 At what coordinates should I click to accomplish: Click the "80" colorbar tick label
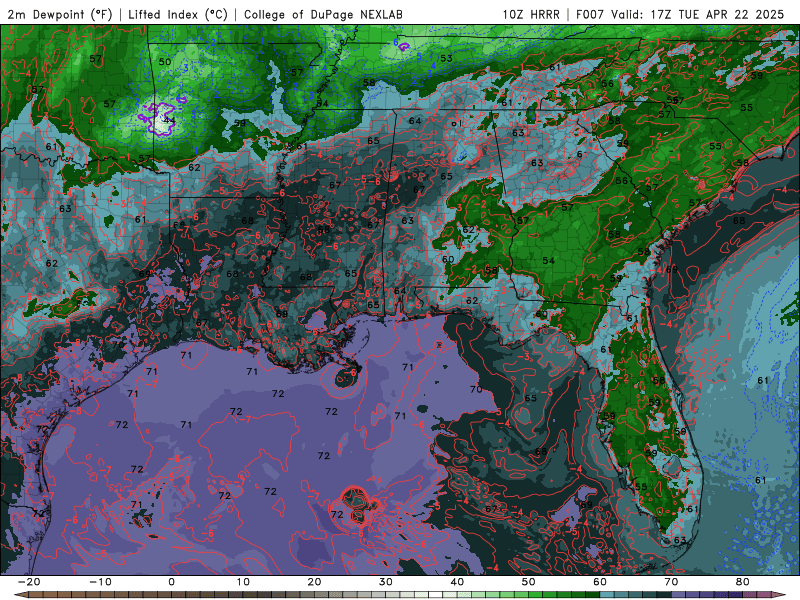(x=743, y=582)
